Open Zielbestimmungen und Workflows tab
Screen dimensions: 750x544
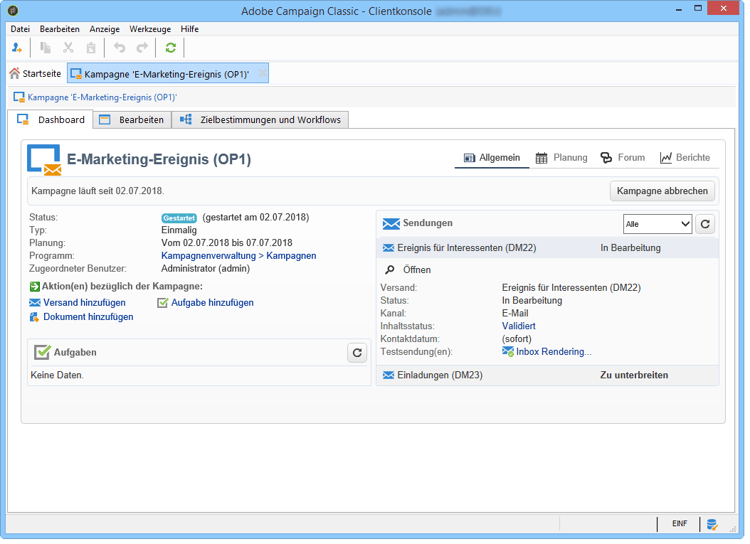click(x=260, y=120)
